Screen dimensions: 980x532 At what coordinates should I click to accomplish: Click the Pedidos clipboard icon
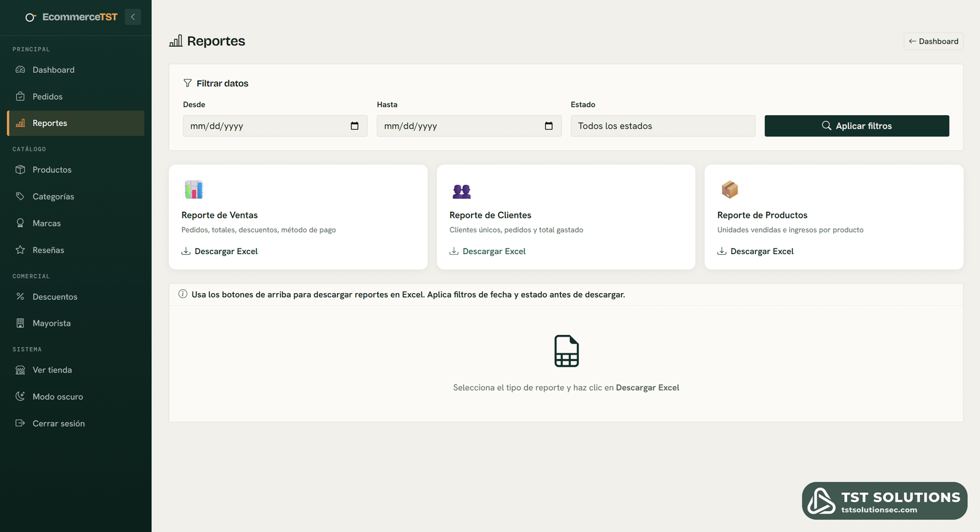20,97
